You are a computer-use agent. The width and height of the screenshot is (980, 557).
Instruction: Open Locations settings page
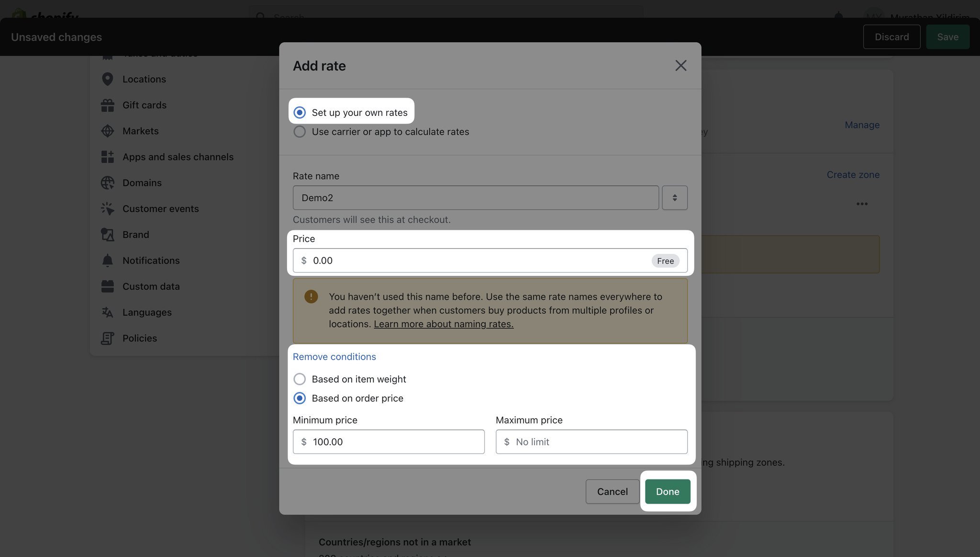[x=144, y=79]
